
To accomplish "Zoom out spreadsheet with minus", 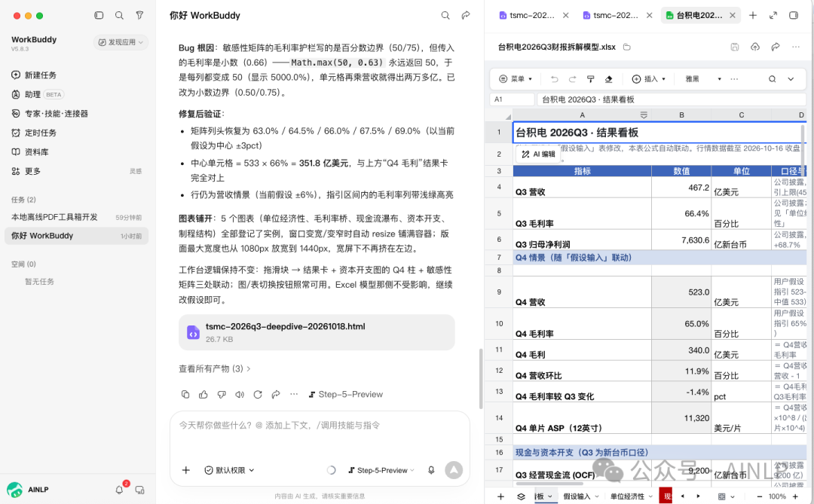I will [759, 496].
